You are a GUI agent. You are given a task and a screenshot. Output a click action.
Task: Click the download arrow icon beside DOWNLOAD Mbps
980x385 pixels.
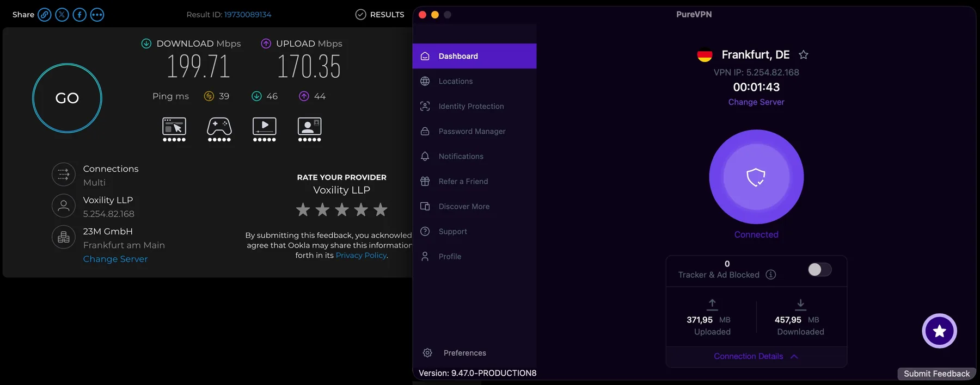click(x=146, y=44)
